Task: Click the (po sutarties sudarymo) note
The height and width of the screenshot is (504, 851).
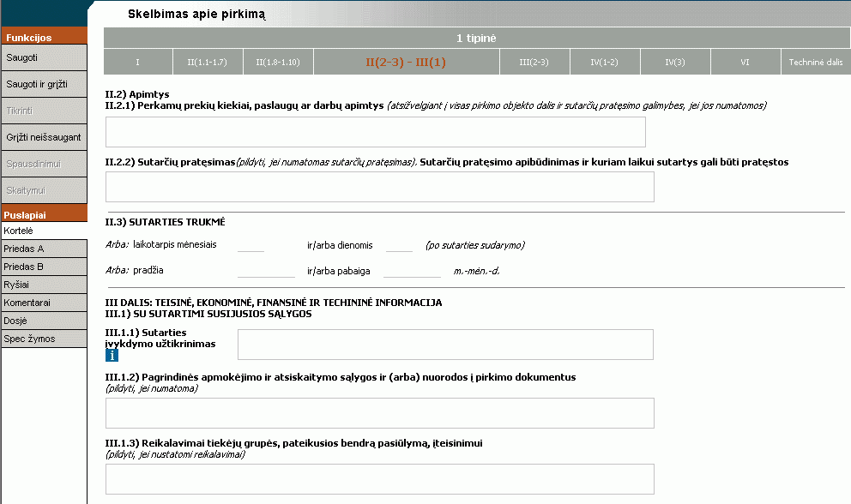Action: (x=475, y=245)
